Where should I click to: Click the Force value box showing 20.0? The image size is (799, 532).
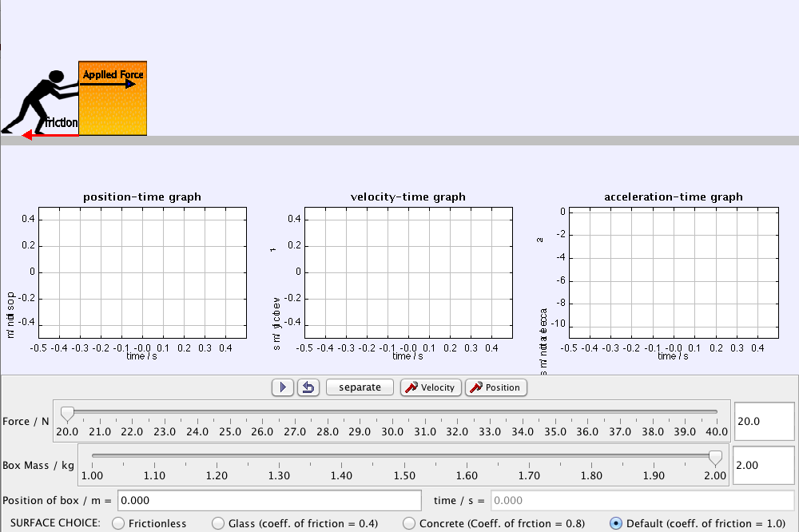[764, 421]
